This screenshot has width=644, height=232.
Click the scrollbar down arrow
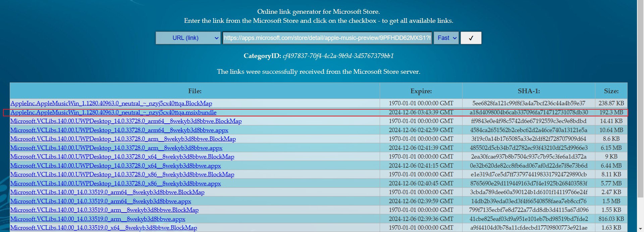pos(640,229)
